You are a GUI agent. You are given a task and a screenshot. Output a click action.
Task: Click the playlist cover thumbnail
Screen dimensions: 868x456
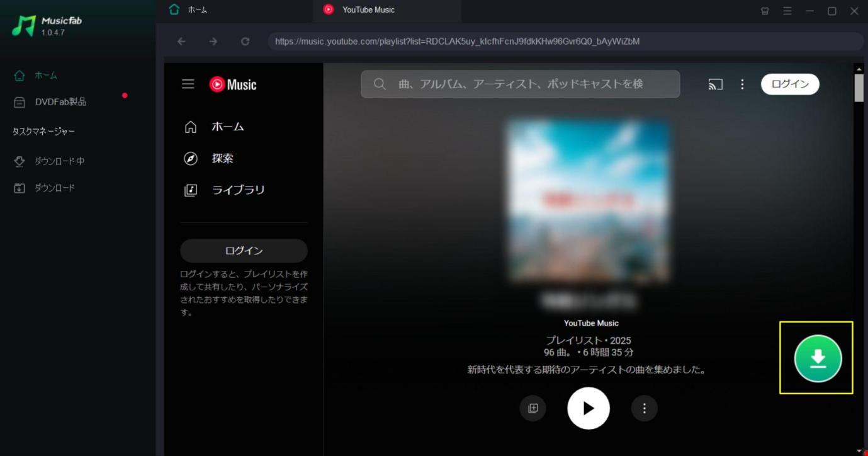click(x=589, y=200)
